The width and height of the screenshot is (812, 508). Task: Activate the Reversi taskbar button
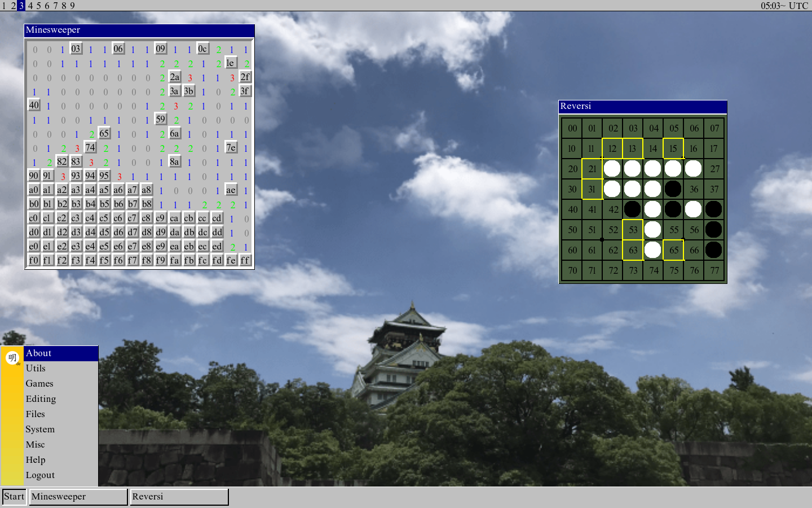pos(179,497)
